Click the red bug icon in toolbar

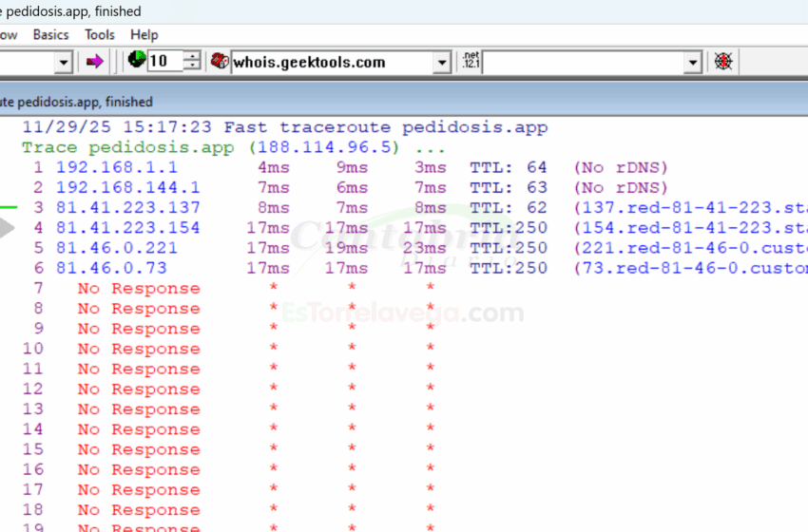(723, 62)
